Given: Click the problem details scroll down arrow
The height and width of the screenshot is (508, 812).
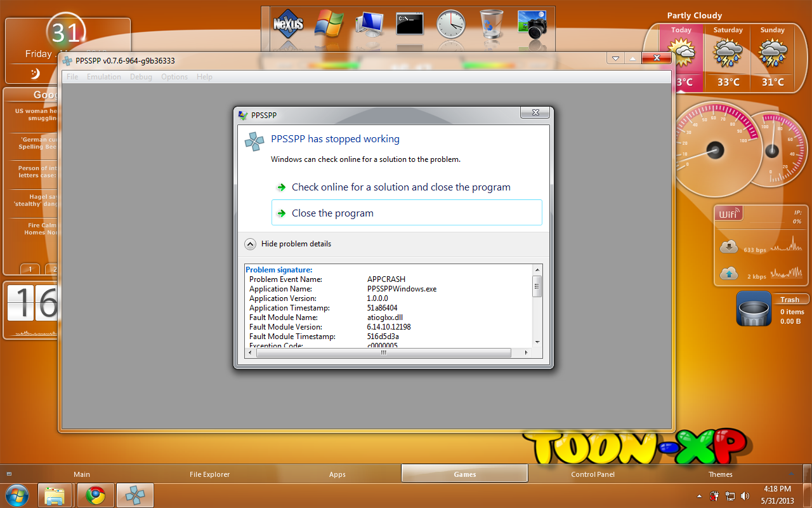Looking at the screenshot, I should pyautogui.click(x=537, y=342).
